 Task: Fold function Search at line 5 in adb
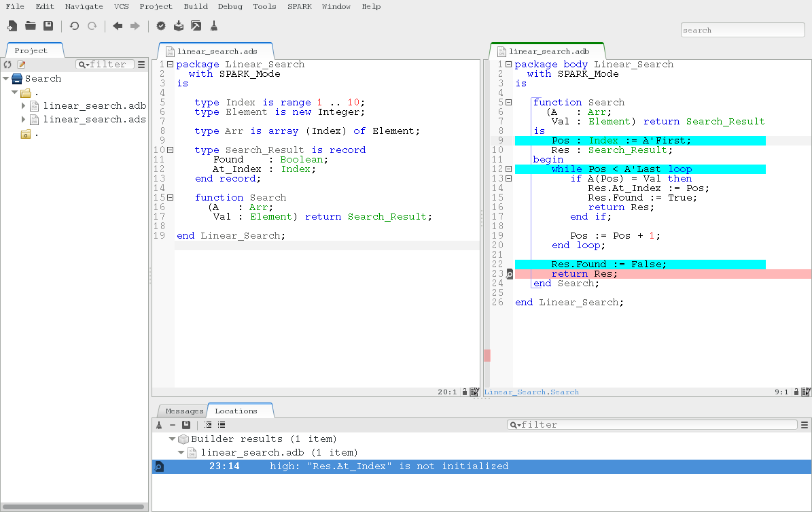pyautogui.click(x=508, y=103)
